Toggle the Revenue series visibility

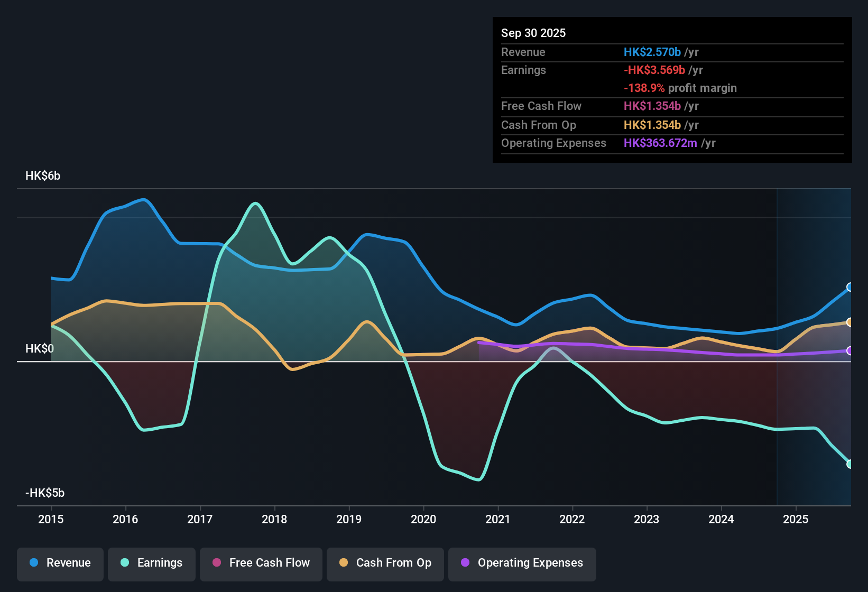pos(60,563)
